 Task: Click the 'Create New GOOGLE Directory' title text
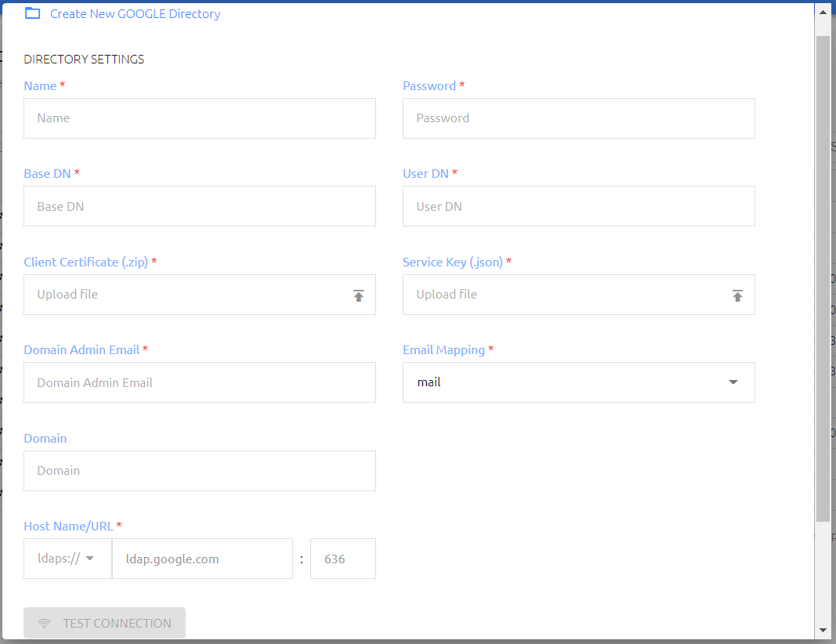point(135,14)
